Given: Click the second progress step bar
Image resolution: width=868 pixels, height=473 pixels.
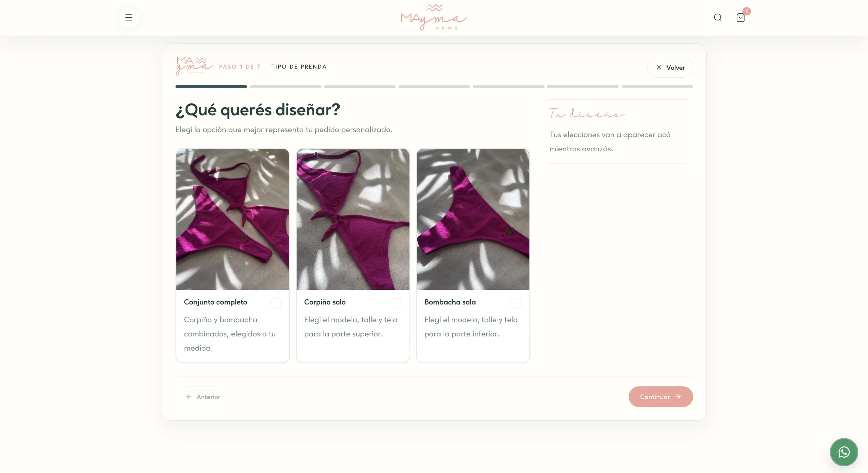Looking at the screenshot, I should (x=285, y=87).
